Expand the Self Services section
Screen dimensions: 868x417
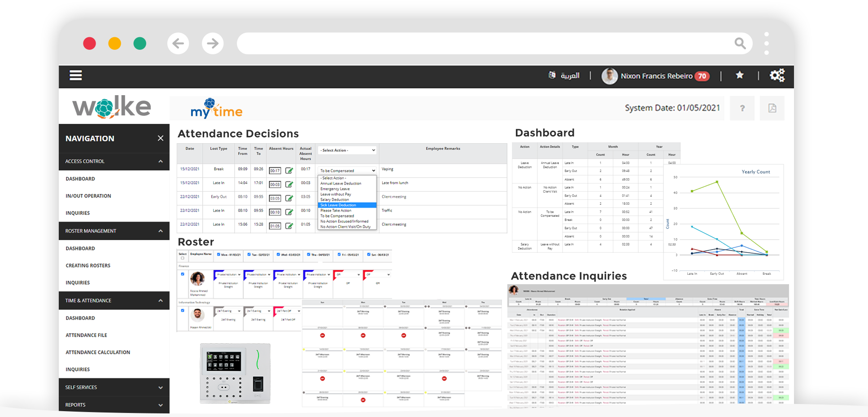[161, 387]
